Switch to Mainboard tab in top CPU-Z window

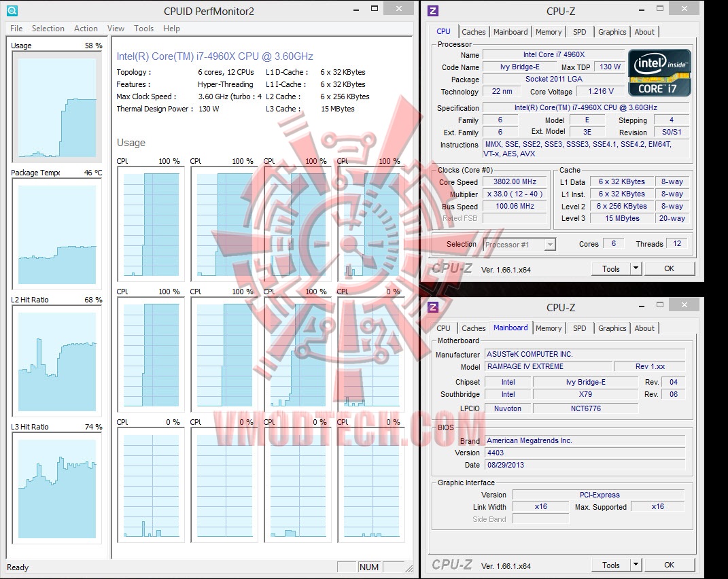(510, 31)
